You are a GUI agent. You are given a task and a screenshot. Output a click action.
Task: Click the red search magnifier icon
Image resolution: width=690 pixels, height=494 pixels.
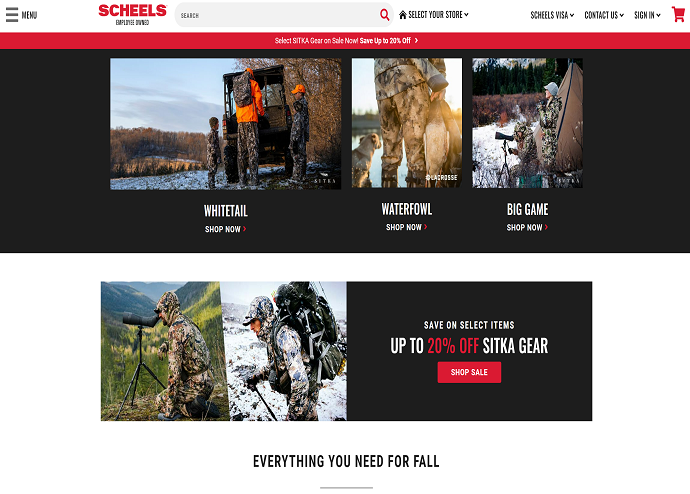[x=384, y=15]
